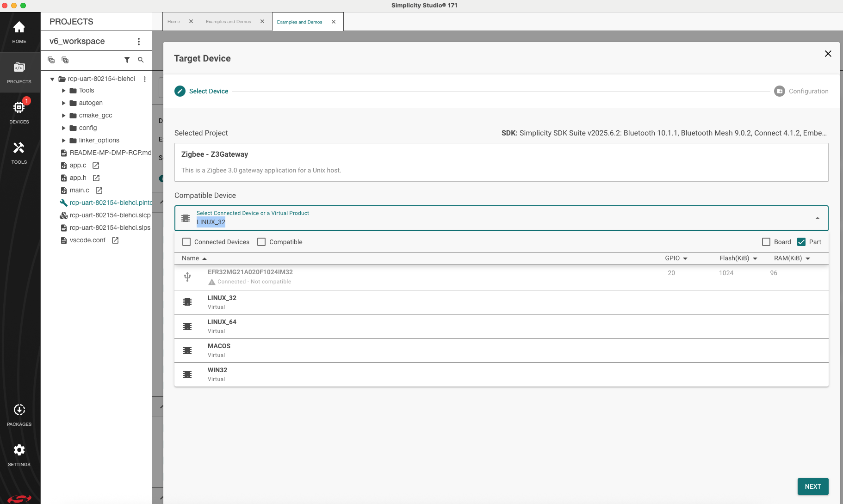The image size is (843, 504).
Task: Click the search icon in Projects panel
Action: [141, 60]
